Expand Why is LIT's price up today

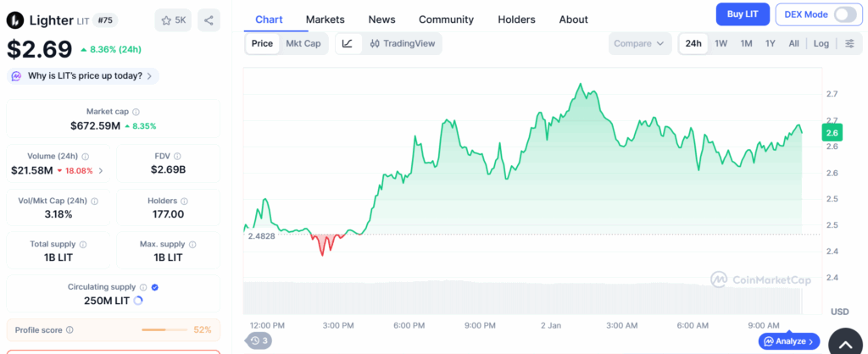83,76
